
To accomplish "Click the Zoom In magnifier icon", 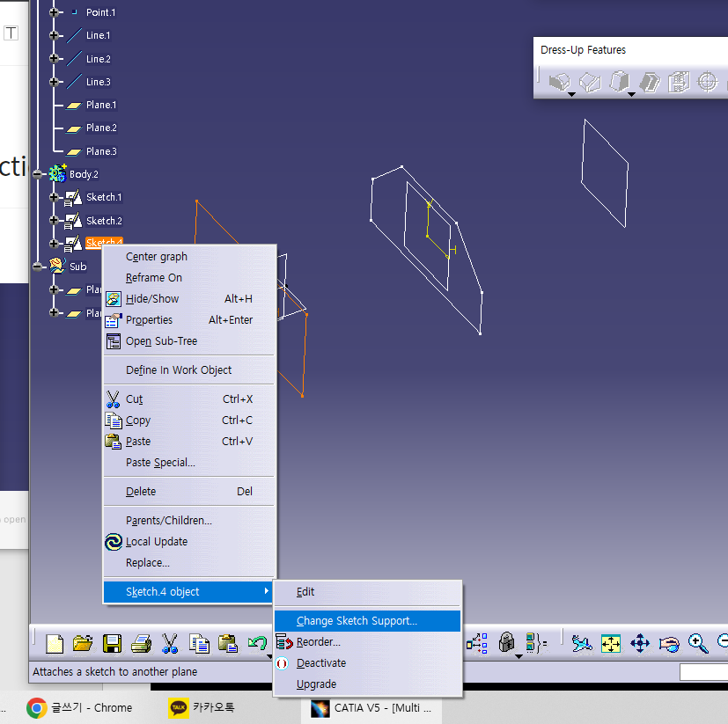I will pyautogui.click(x=698, y=644).
